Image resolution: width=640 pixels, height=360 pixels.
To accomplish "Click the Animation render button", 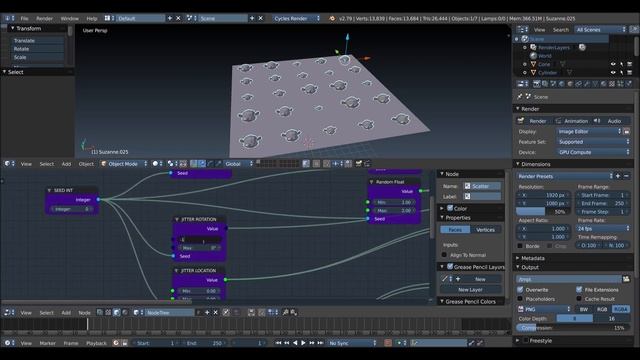I will [572, 121].
